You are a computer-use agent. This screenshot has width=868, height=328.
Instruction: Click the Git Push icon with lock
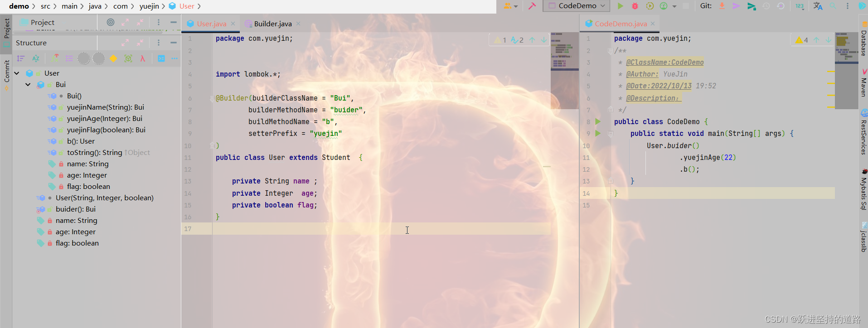coord(752,6)
